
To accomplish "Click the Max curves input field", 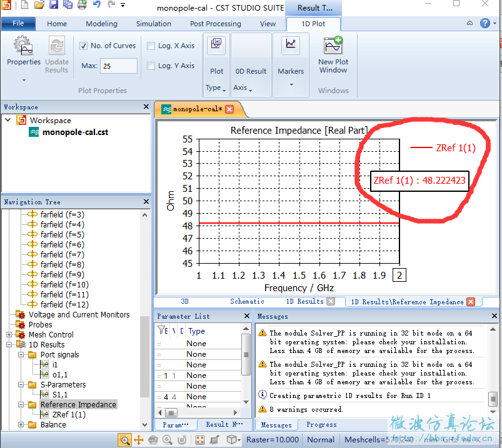I will tap(118, 66).
